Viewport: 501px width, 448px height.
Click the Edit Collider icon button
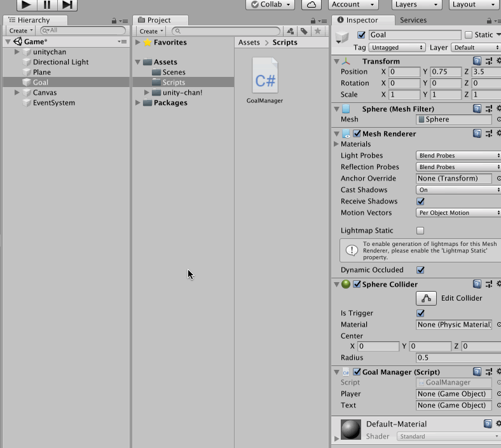[426, 298]
